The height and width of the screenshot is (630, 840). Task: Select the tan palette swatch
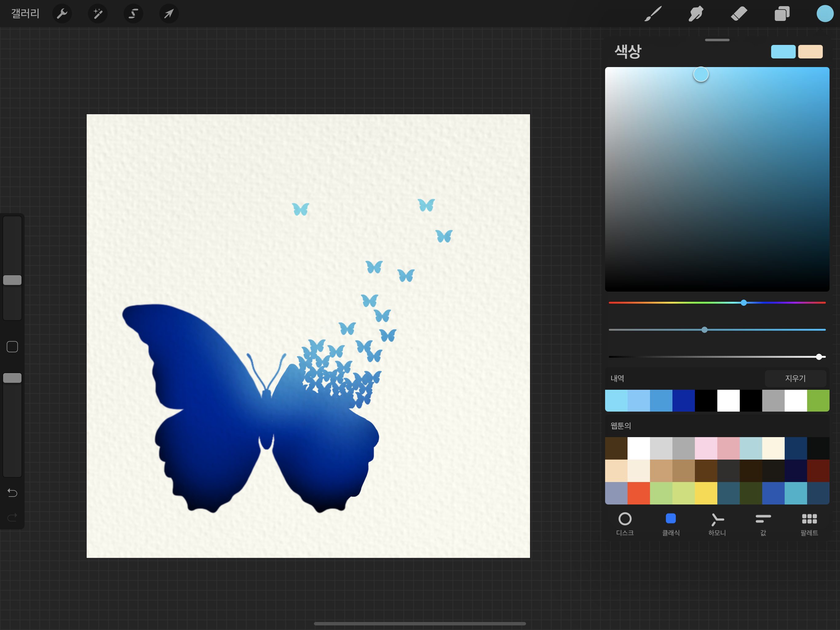click(x=661, y=471)
